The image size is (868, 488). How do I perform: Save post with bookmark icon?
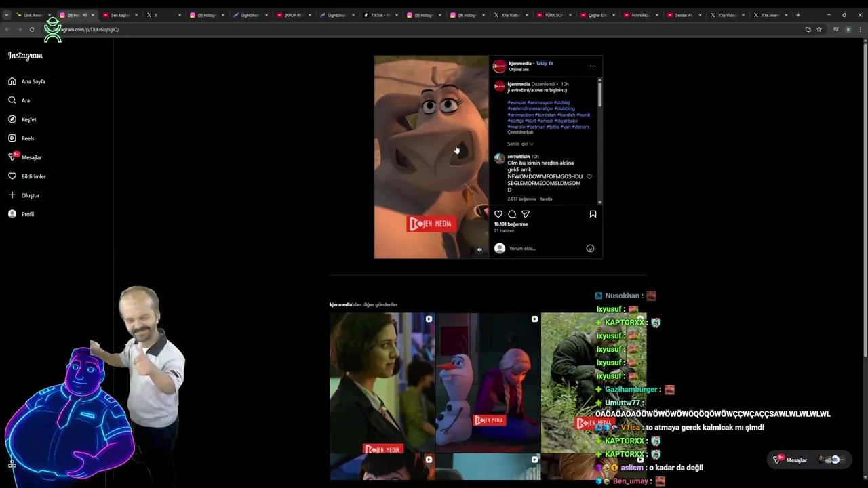pos(593,214)
